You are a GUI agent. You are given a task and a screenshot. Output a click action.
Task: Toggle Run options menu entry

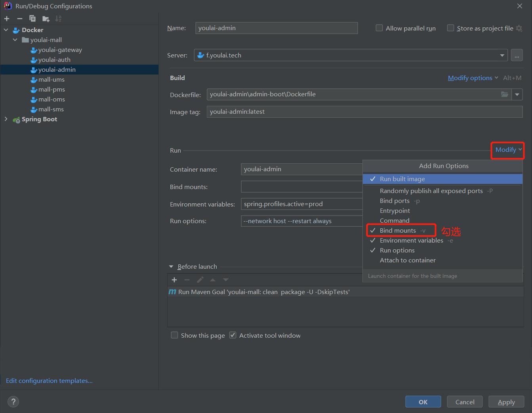coord(442,250)
